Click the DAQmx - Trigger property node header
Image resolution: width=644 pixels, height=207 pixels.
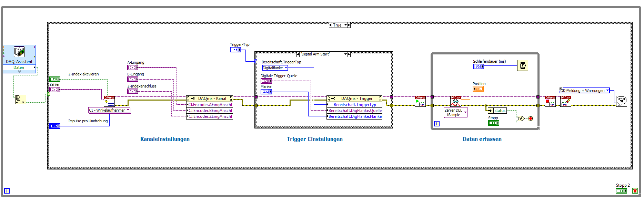point(354,99)
